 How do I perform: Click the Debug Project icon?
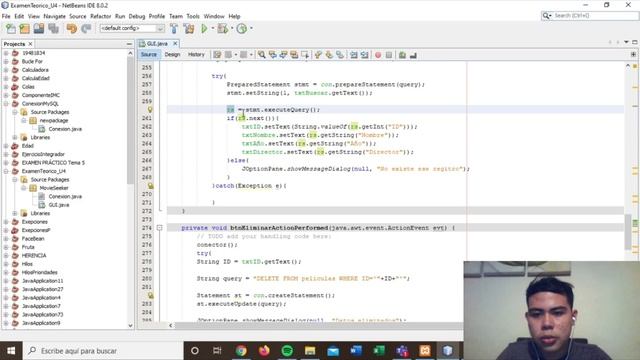click(x=222, y=29)
